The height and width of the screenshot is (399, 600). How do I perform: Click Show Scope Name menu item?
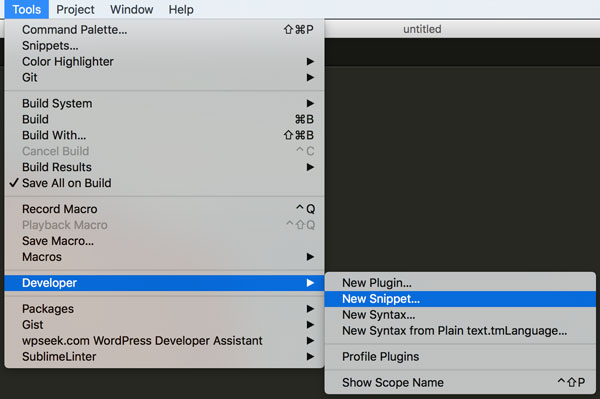click(x=460, y=383)
